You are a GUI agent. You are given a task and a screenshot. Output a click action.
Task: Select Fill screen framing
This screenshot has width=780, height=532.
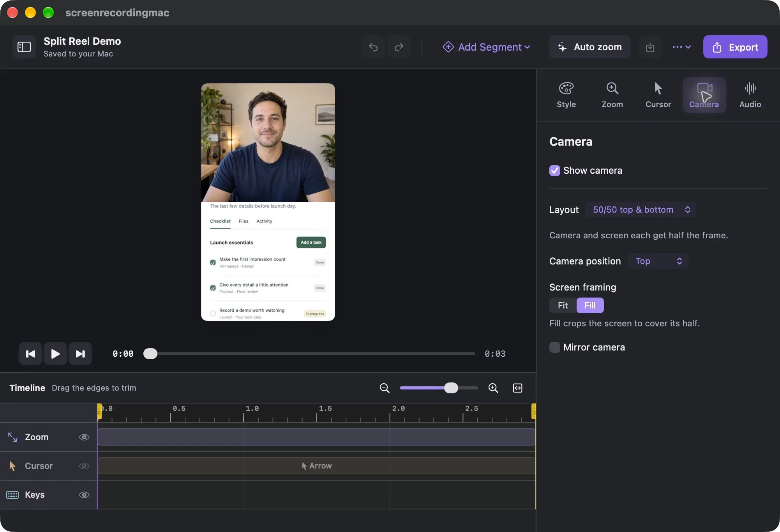pyautogui.click(x=590, y=305)
